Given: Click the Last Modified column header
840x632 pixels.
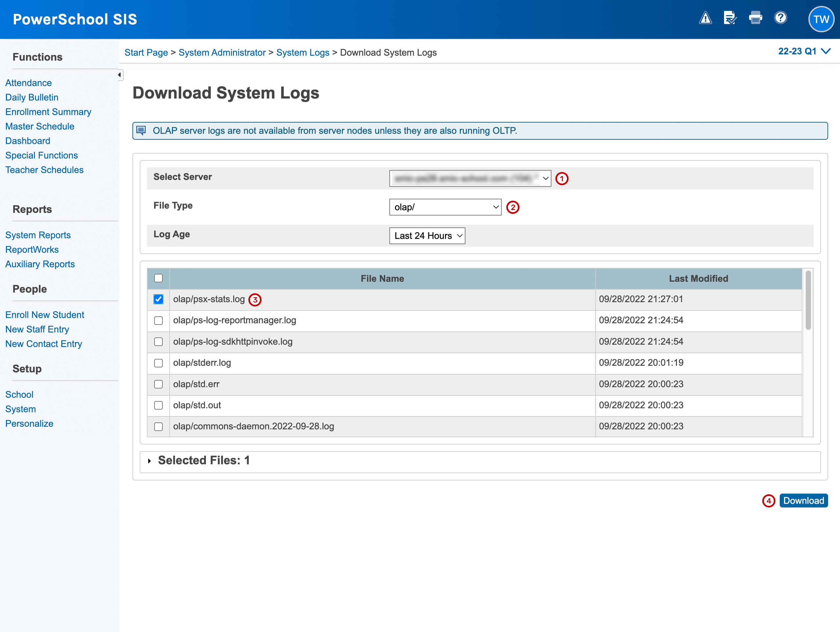Looking at the screenshot, I should point(698,278).
